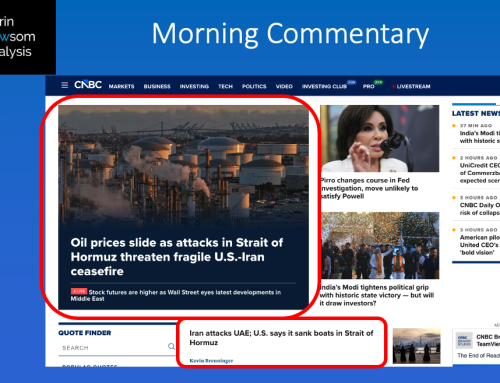This screenshot has width=500, height=383.
Task: Click the CNBC Brand Studio ad logo
Action: (x=464, y=340)
